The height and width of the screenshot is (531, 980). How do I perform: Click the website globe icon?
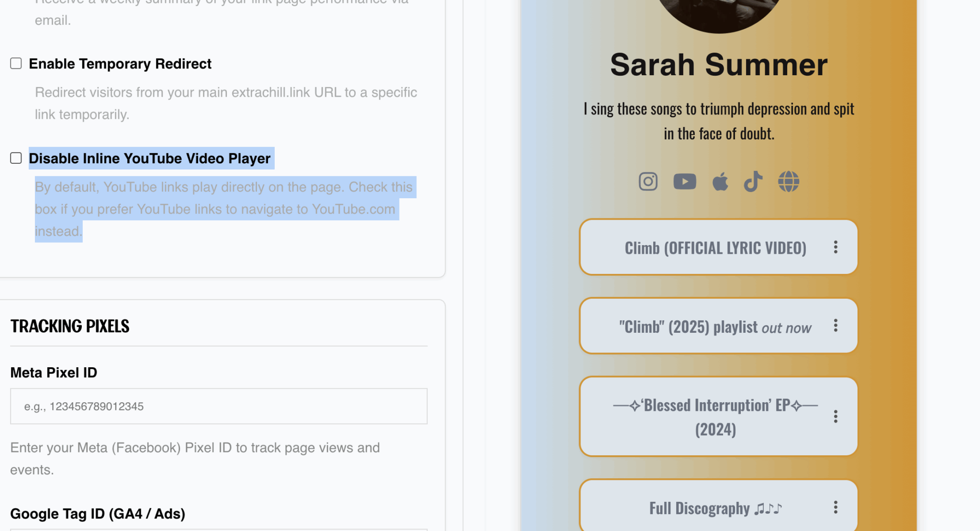coord(788,181)
